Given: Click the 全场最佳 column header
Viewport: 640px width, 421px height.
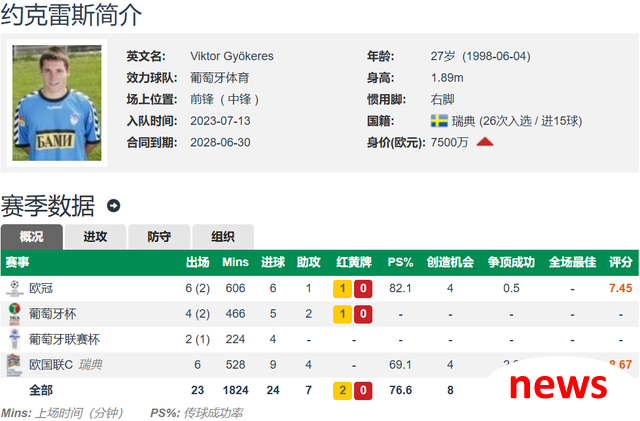Looking at the screenshot, I should tap(572, 262).
